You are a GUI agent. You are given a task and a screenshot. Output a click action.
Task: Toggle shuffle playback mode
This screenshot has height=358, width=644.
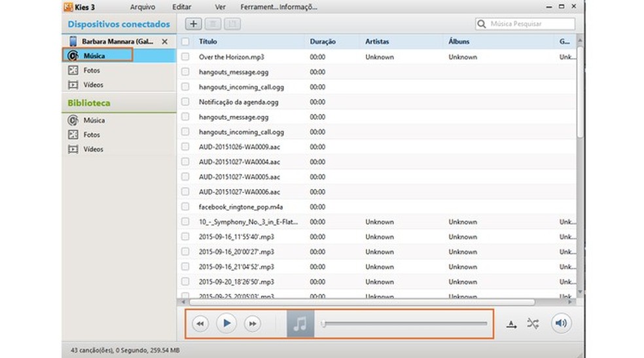[533, 323]
